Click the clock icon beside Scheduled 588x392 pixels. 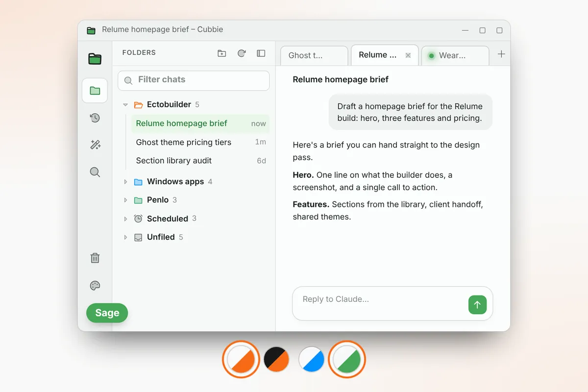(138, 219)
